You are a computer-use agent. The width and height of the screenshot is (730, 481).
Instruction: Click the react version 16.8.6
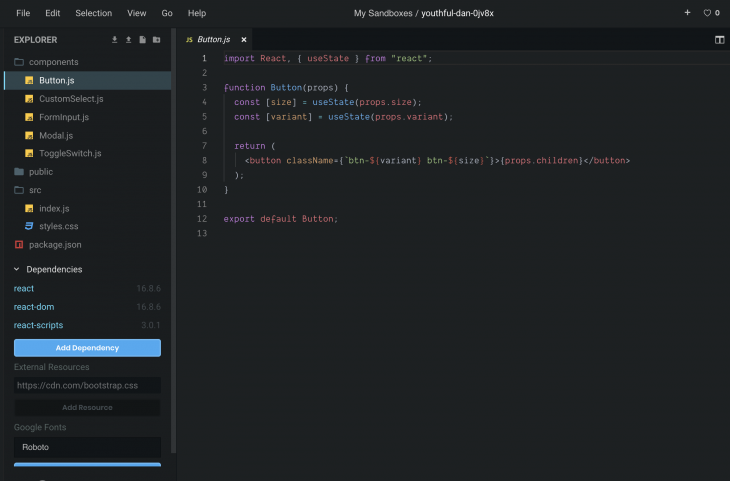click(149, 289)
